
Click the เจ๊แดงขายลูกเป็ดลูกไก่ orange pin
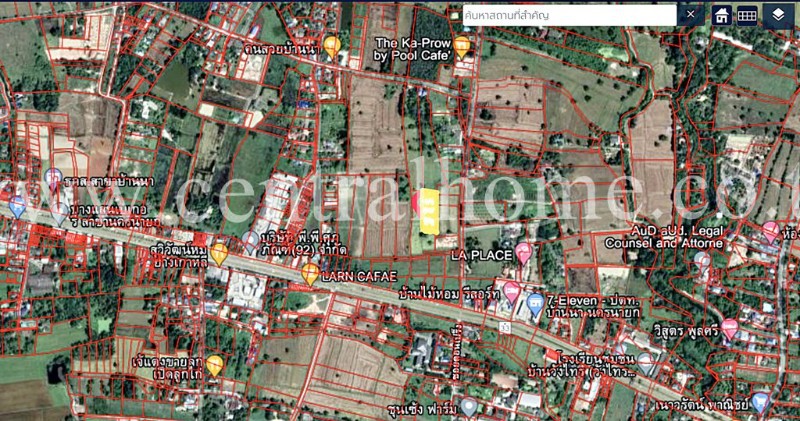point(214,364)
